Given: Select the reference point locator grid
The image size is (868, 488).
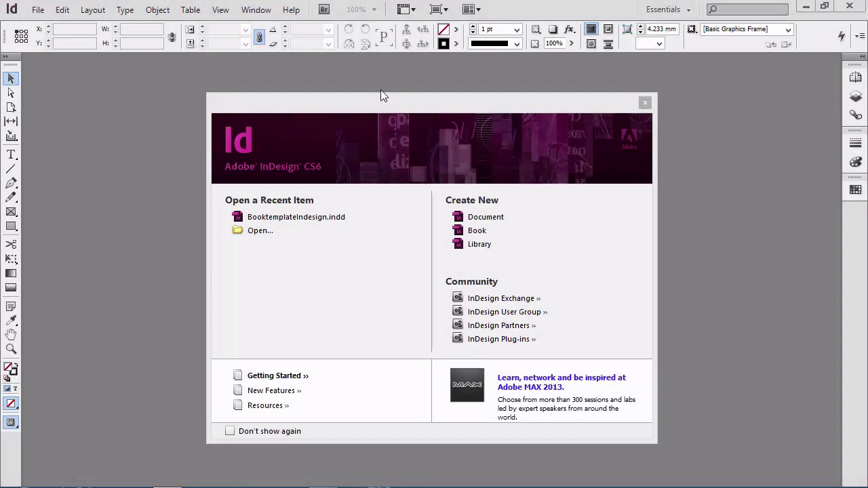Looking at the screenshot, I should (x=21, y=37).
